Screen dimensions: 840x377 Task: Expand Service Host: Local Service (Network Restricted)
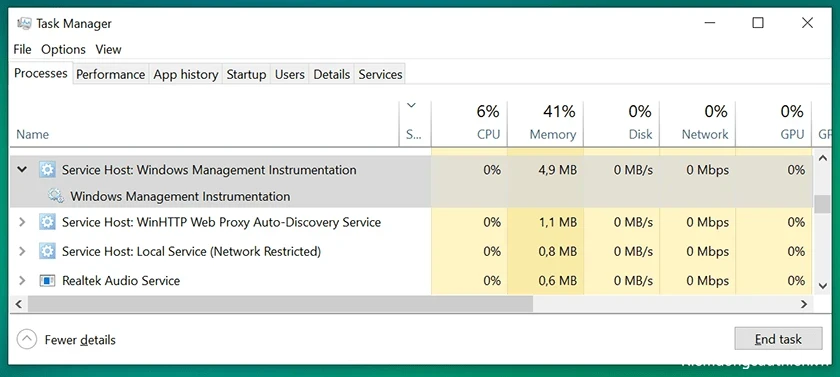click(x=22, y=251)
